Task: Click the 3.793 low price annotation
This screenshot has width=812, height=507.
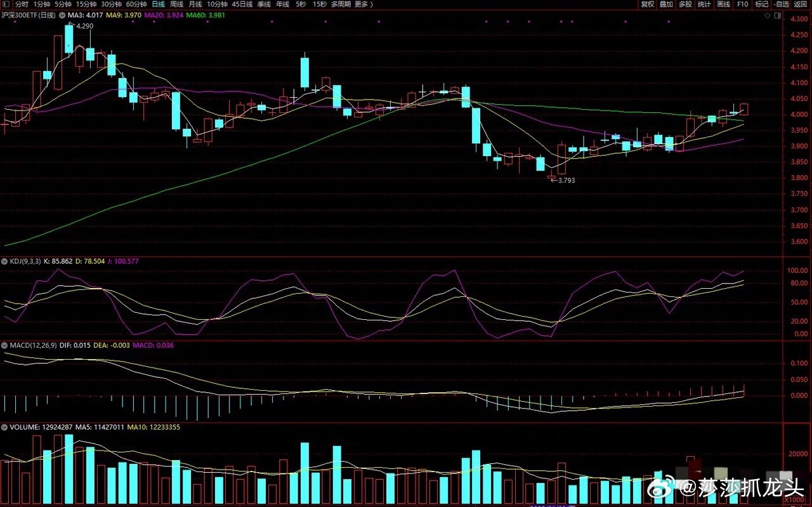Action: [x=566, y=181]
